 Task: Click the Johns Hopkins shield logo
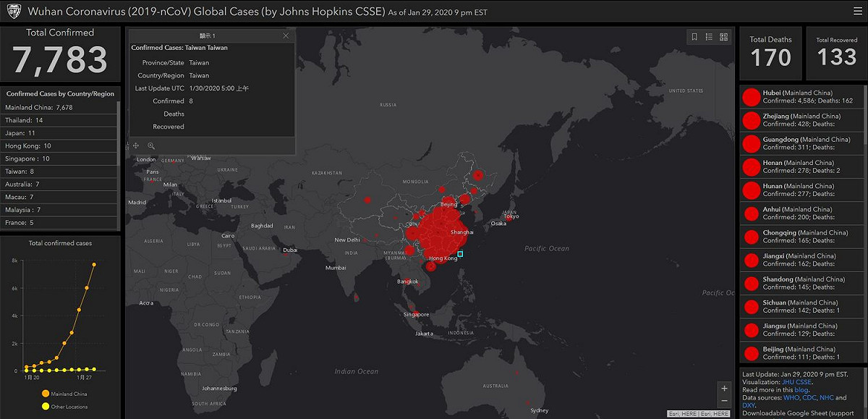point(12,12)
